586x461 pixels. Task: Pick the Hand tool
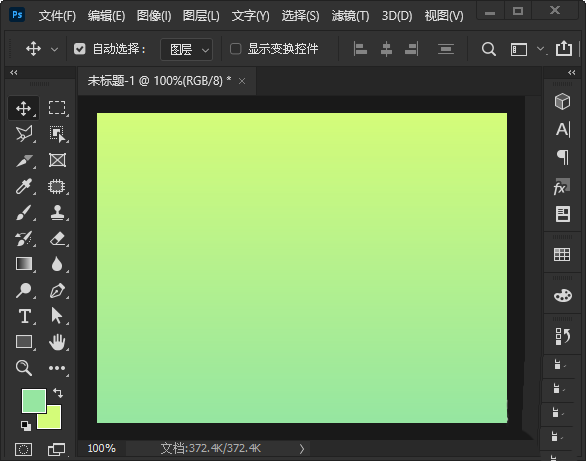[57, 342]
